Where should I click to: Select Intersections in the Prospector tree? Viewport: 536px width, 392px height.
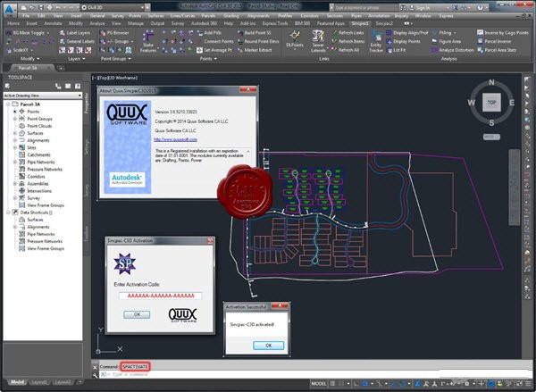(39, 191)
